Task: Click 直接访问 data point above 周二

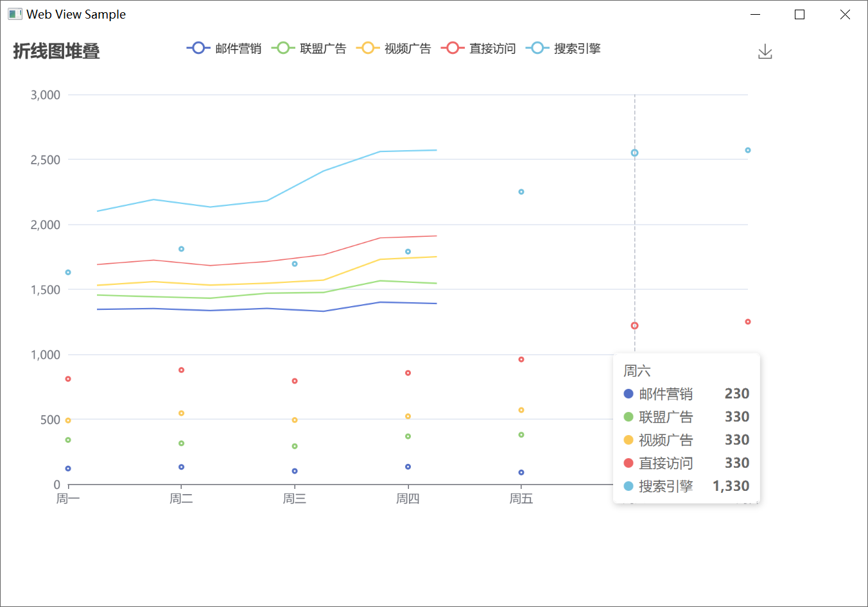Action: (x=181, y=370)
